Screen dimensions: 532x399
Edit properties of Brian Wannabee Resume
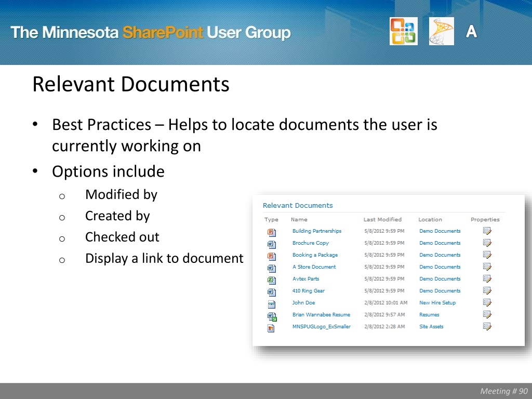coord(487,314)
